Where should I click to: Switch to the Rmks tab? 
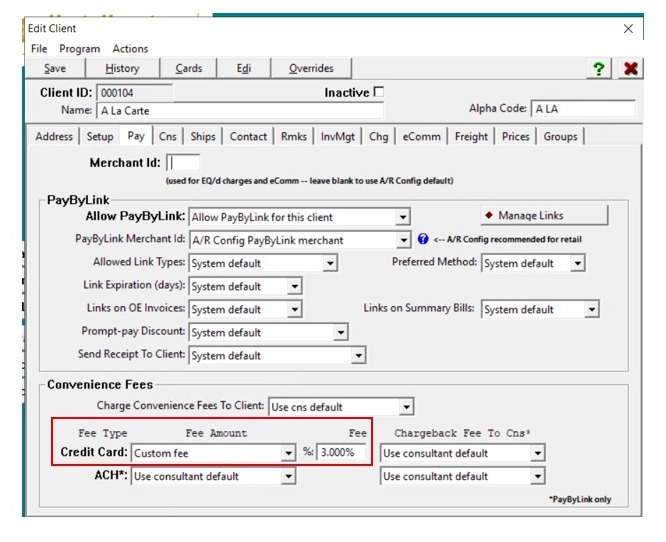point(293,136)
